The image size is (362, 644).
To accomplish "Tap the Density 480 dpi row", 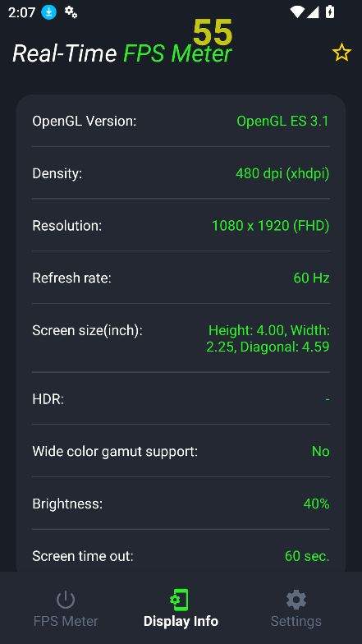I will tap(181, 173).
